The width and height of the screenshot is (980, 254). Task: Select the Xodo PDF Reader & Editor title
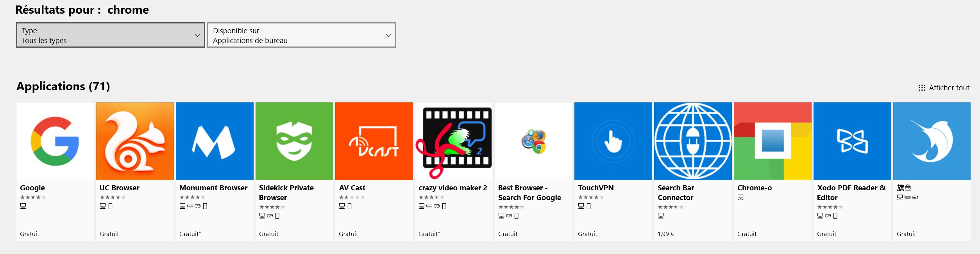851,193
